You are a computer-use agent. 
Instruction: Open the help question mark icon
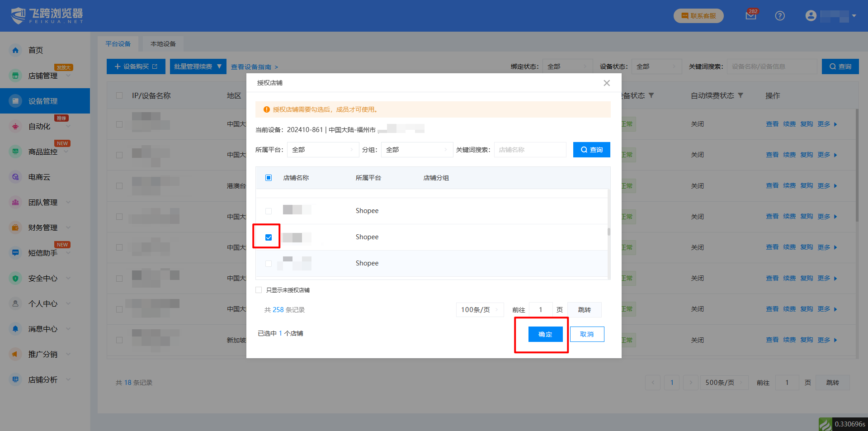779,16
